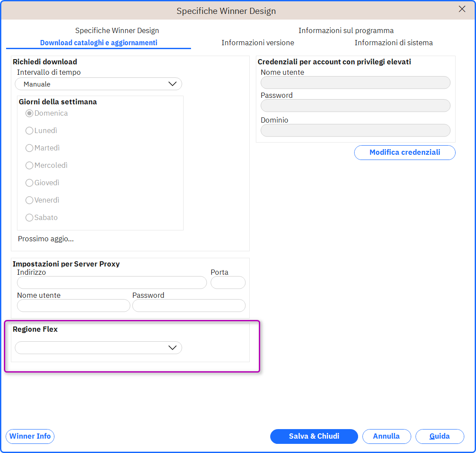Go to Informazioni versione tab

coord(258,43)
